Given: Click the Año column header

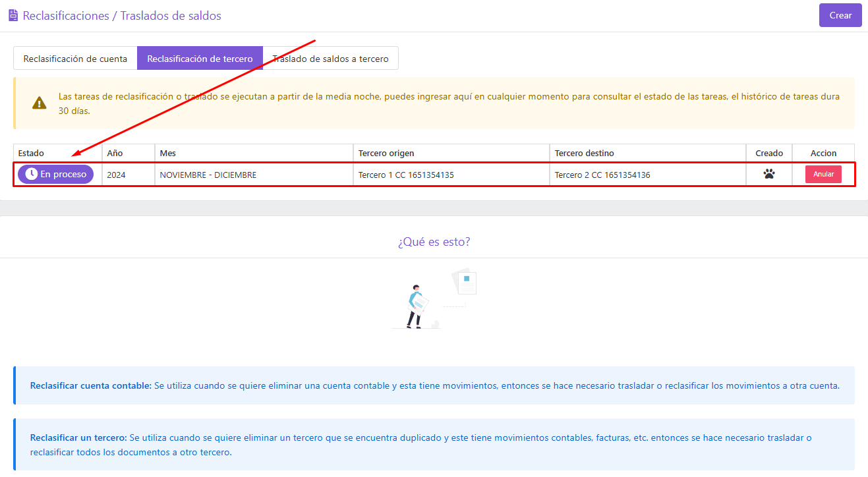Looking at the screenshot, I should [129, 153].
